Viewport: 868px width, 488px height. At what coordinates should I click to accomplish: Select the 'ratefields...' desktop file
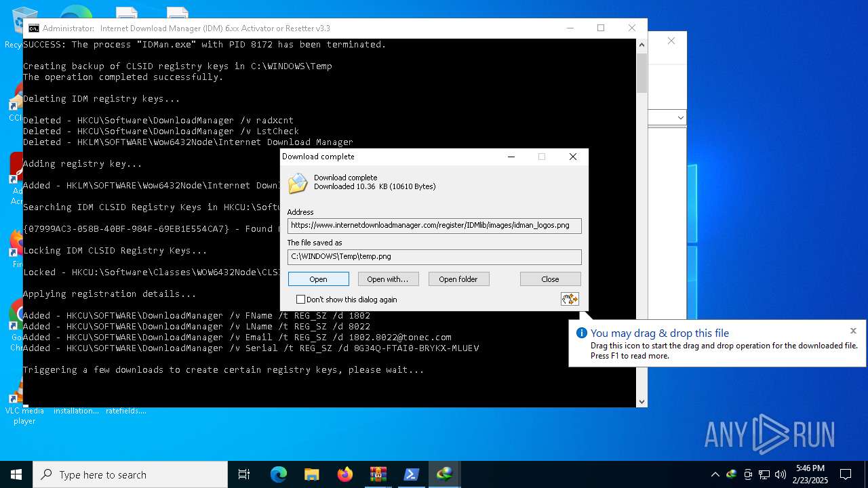coord(126,410)
